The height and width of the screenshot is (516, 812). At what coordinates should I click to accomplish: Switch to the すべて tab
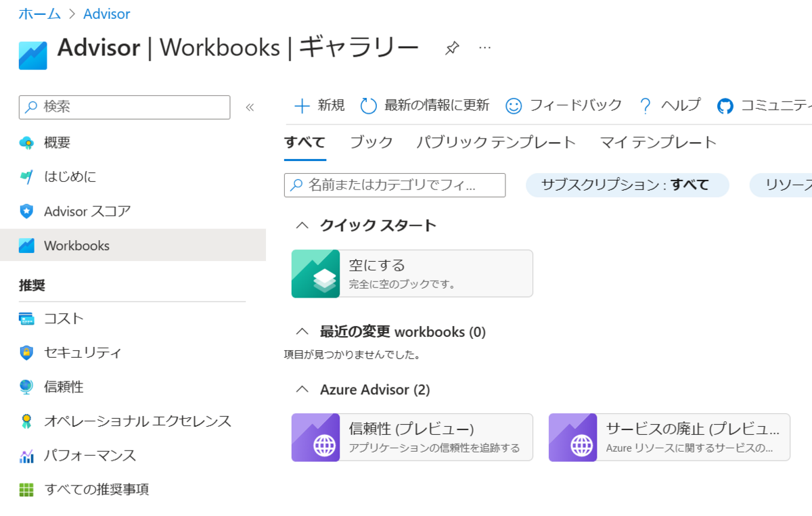(304, 143)
